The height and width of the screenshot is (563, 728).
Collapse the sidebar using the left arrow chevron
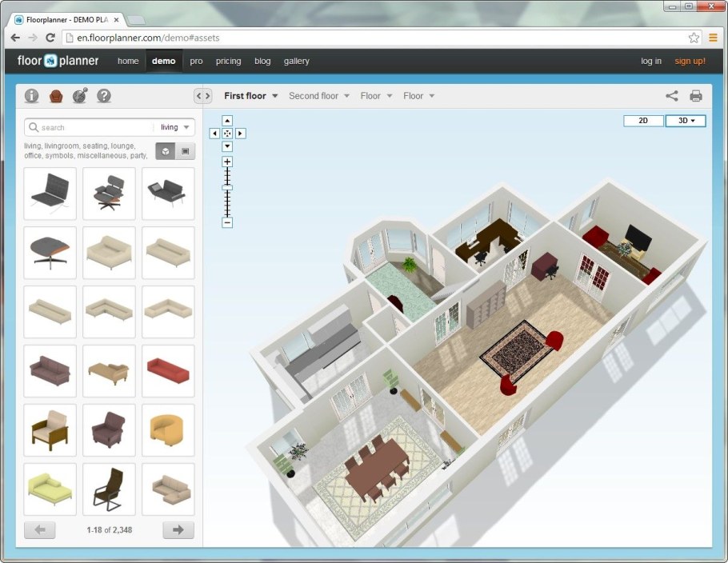click(x=197, y=95)
